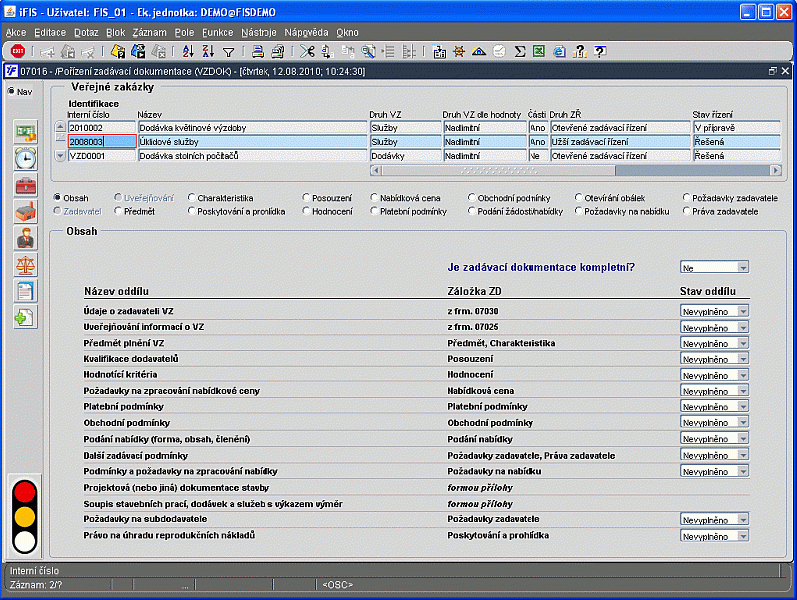797x600 pixels.
Task: Open the Nápověda menu
Action: 306,33
